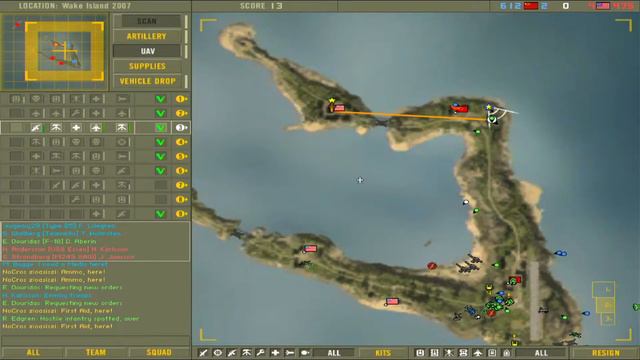Click the RESIGN commander button
This screenshot has height=360, width=640.
(x=605, y=353)
